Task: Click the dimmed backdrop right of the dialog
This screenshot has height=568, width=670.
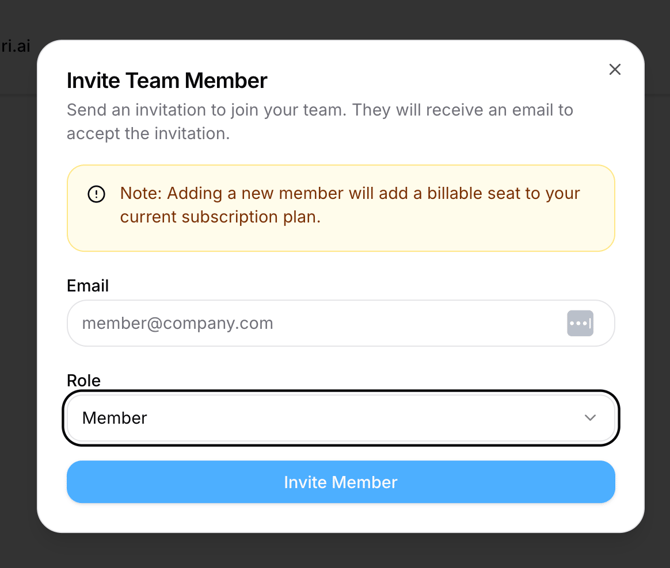Action: point(657,300)
